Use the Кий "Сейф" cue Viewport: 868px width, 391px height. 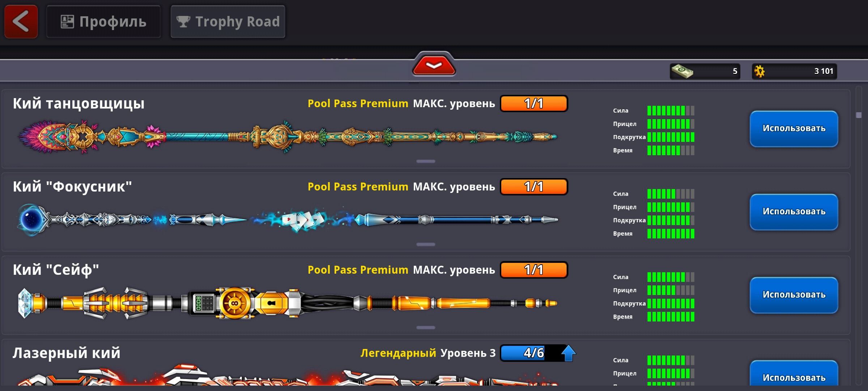pos(794,295)
